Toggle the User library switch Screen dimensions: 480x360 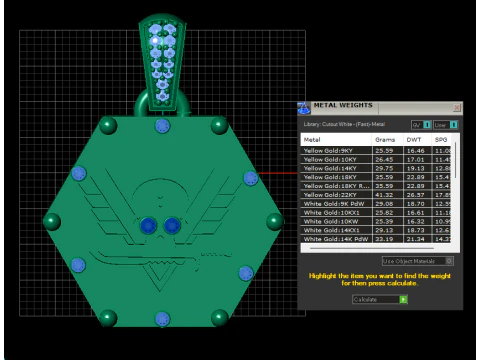(x=453, y=125)
